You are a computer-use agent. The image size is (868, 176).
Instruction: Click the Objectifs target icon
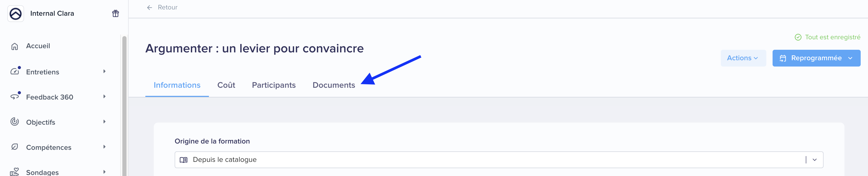coord(14,122)
